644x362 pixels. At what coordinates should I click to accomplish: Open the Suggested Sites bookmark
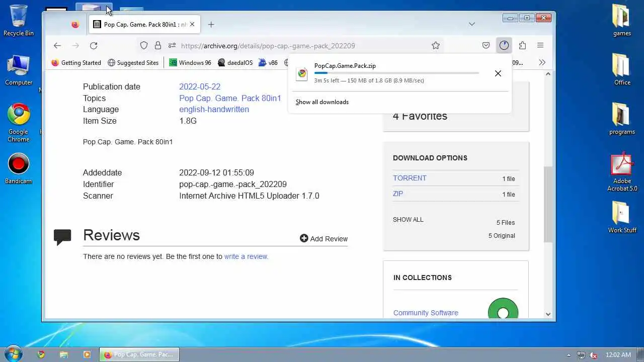(133, 63)
